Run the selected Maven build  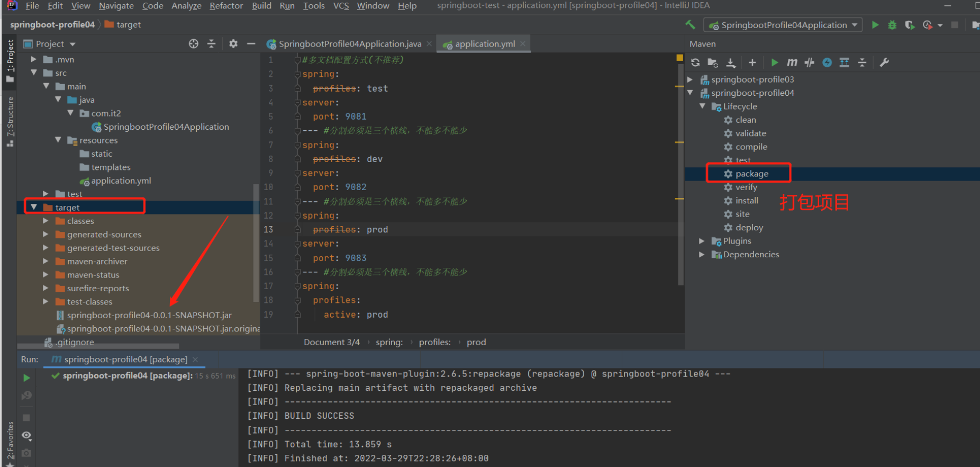pyautogui.click(x=775, y=62)
